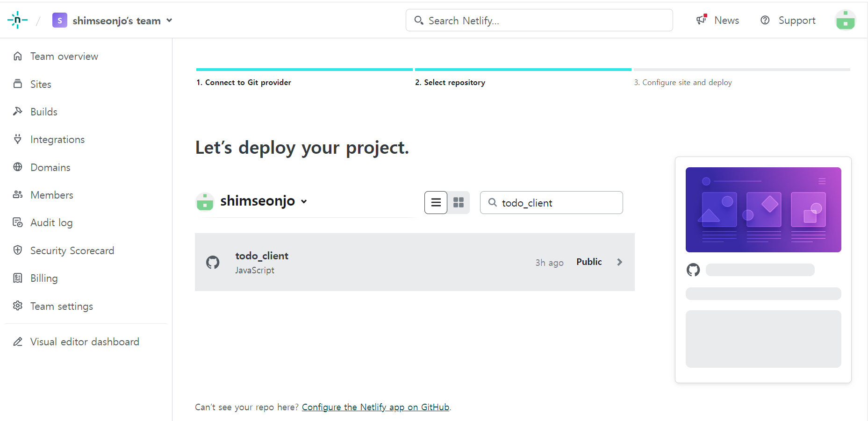Switch to list view layout
This screenshot has width=868, height=421.
(436, 202)
